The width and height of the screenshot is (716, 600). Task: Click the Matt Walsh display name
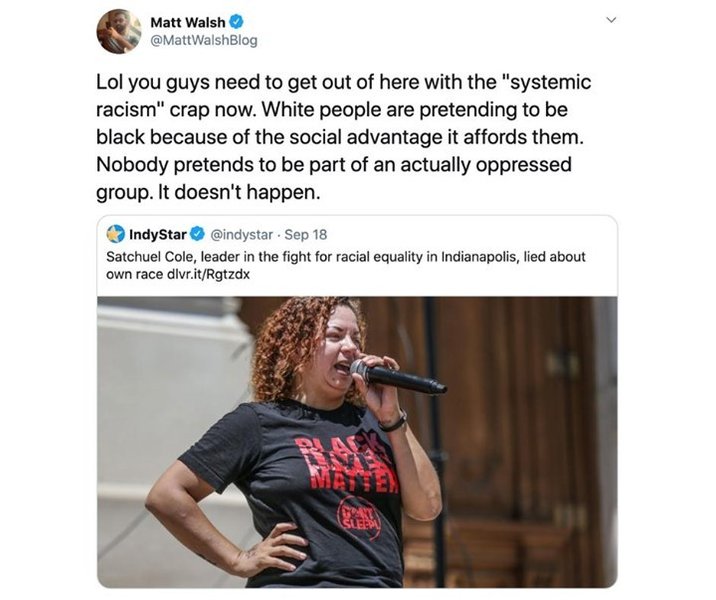coord(188,22)
